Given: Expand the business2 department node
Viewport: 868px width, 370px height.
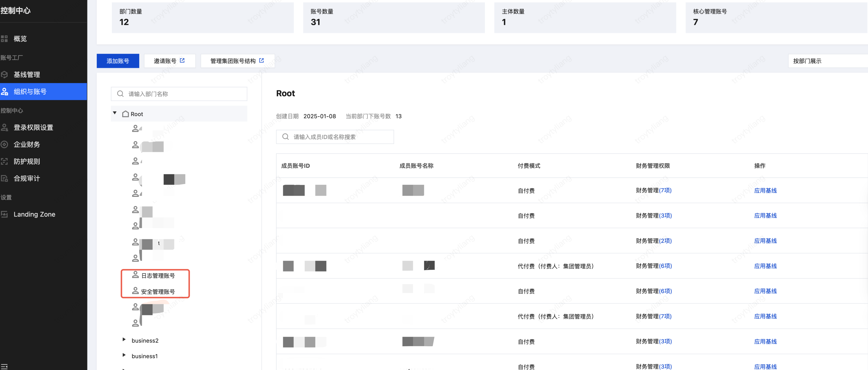Looking at the screenshot, I should tap(124, 340).
